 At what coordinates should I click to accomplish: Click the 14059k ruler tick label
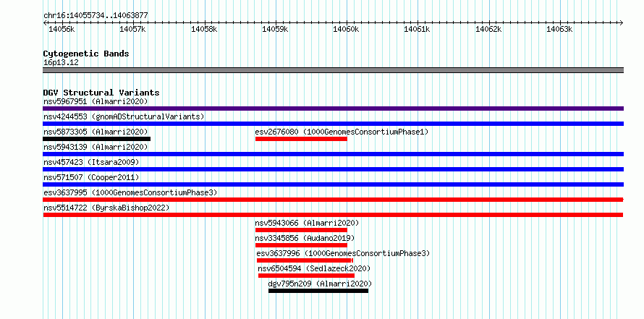pos(275,29)
